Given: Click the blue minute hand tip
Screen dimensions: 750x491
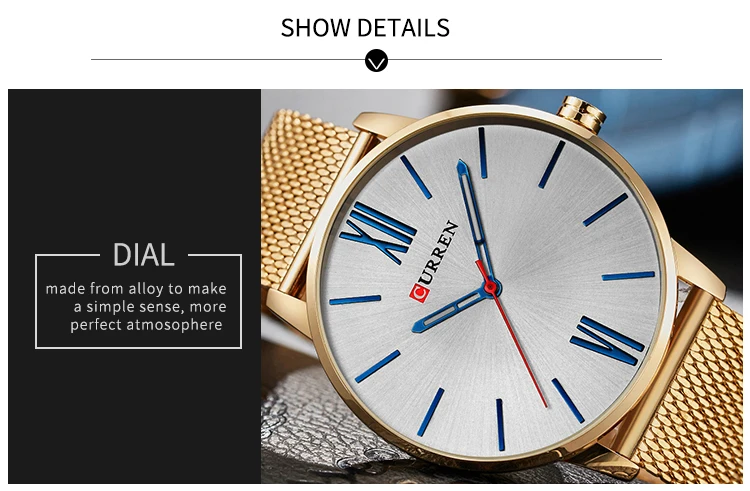Looking at the screenshot, I should pos(462,170).
